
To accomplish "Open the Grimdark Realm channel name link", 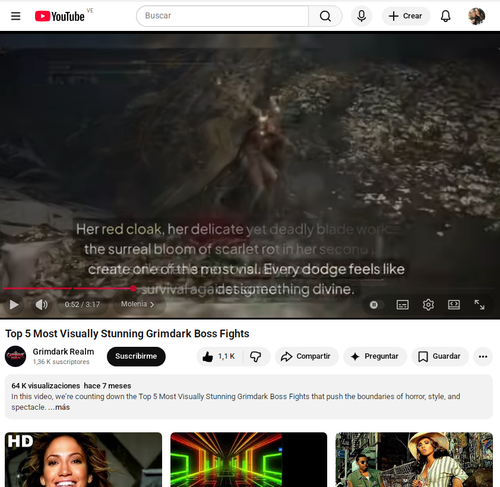I will 63,352.
